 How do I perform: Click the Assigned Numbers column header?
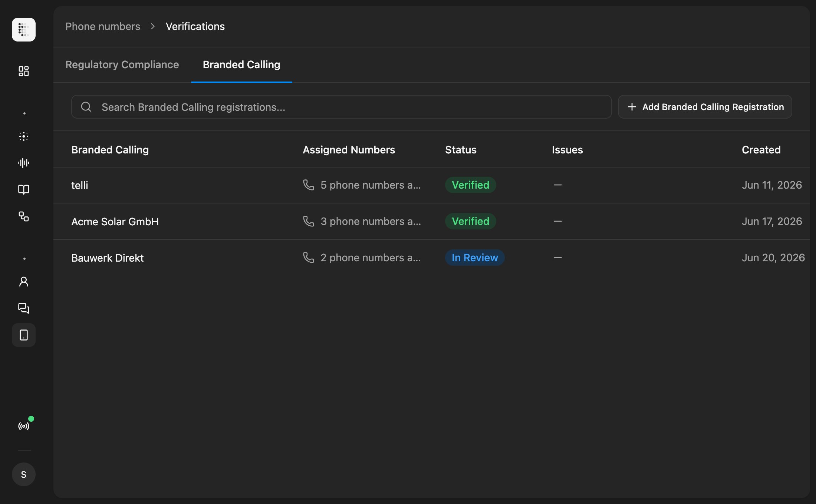pos(349,150)
